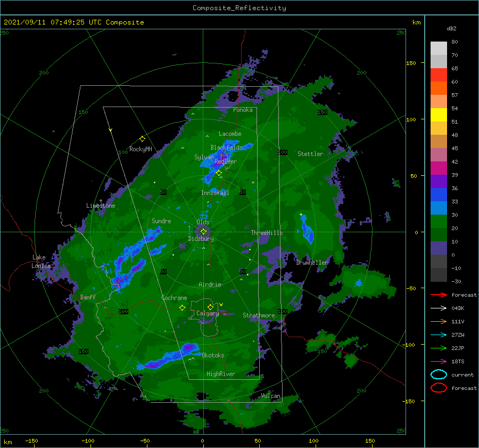Click the yellow diamond marker above Calgary label
The height and width of the screenshot is (448, 479).
click(x=210, y=307)
